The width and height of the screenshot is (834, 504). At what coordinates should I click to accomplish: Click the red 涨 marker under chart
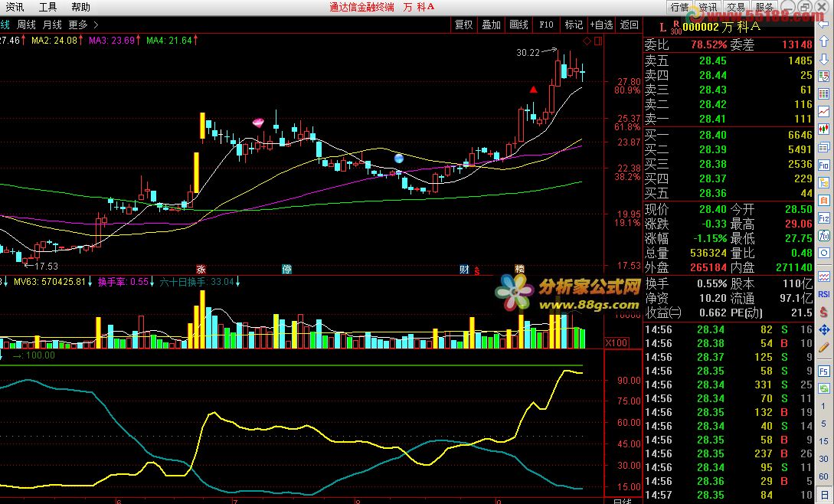click(x=201, y=270)
